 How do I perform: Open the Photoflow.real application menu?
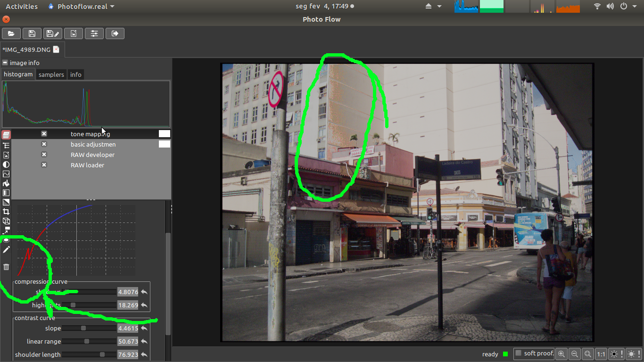(82, 7)
